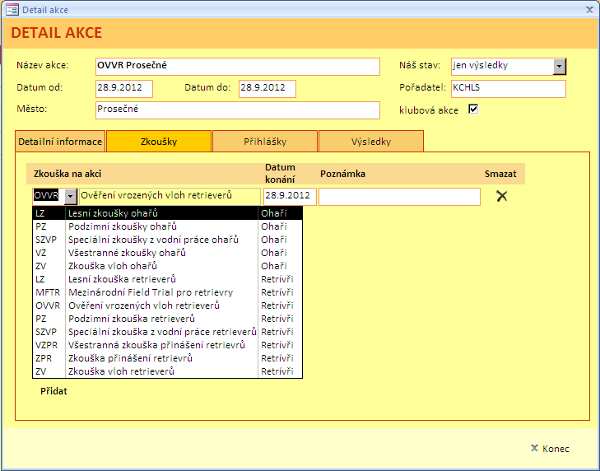
Task: Click the Smazat column header
Action: [x=500, y=174]
